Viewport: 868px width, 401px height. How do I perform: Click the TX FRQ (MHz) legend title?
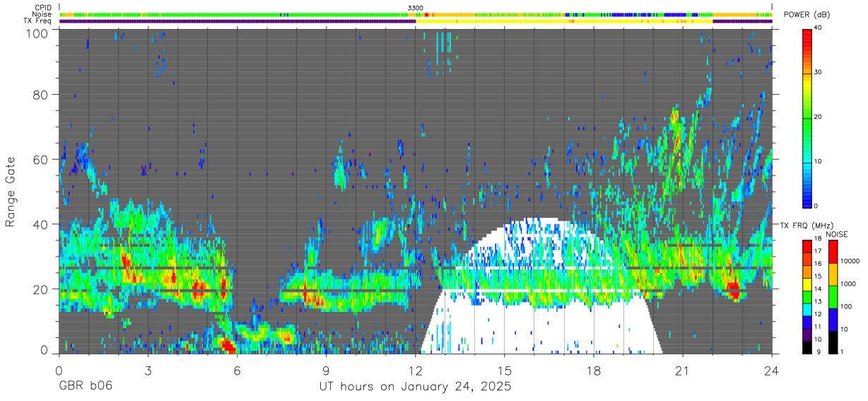[807, 226]
